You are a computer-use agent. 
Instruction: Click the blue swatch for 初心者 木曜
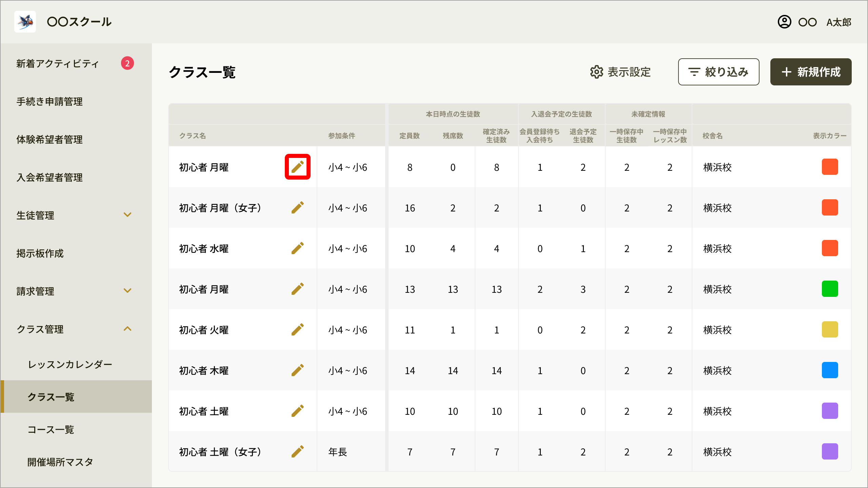[830, 370]
